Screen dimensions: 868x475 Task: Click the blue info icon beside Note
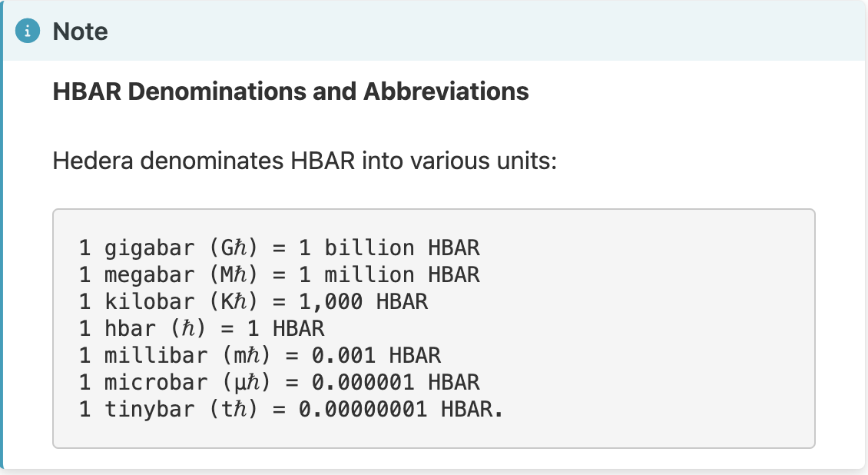pos(28,31)
